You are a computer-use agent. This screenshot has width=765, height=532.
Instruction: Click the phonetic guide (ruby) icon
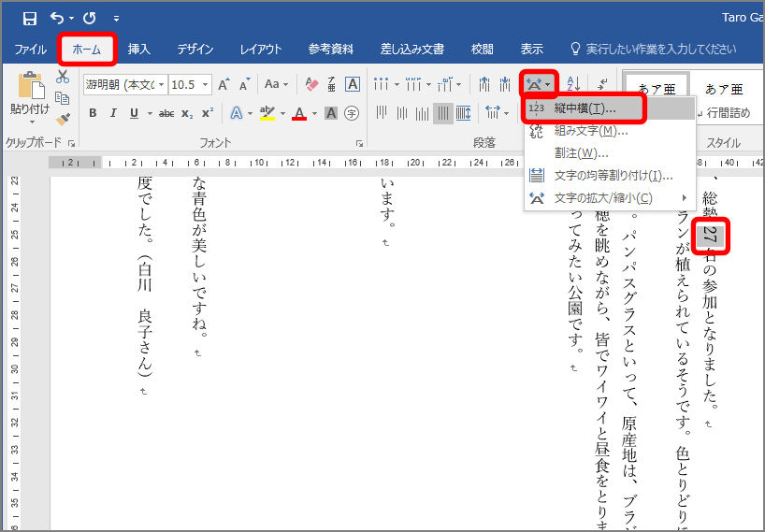click(x=332, y=84)
